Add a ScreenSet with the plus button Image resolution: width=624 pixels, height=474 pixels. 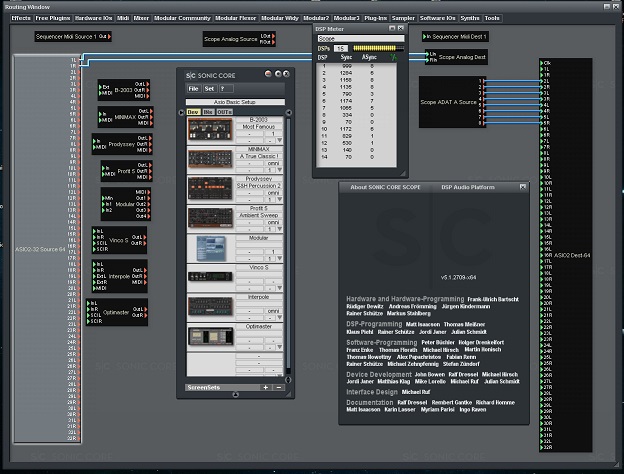point(265,387)
